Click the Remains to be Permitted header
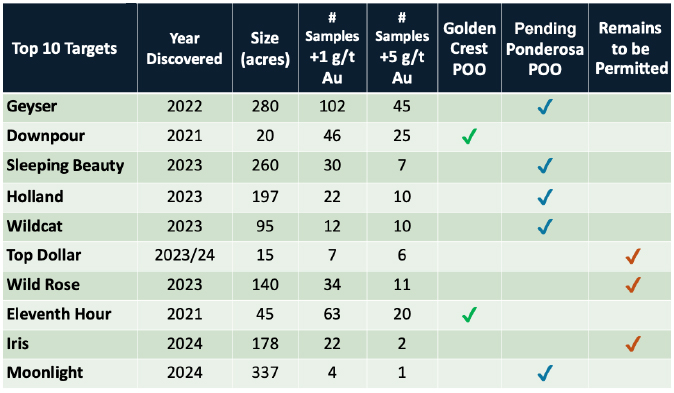This screenshot has width=674, height=393. point(630,48)
